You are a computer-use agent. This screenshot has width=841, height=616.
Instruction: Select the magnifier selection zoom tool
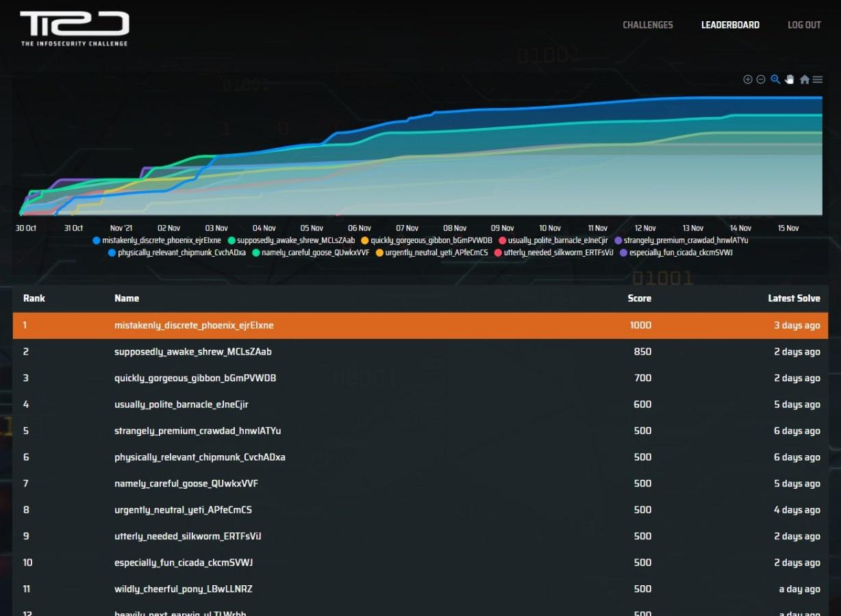click(x=775, y=79)
